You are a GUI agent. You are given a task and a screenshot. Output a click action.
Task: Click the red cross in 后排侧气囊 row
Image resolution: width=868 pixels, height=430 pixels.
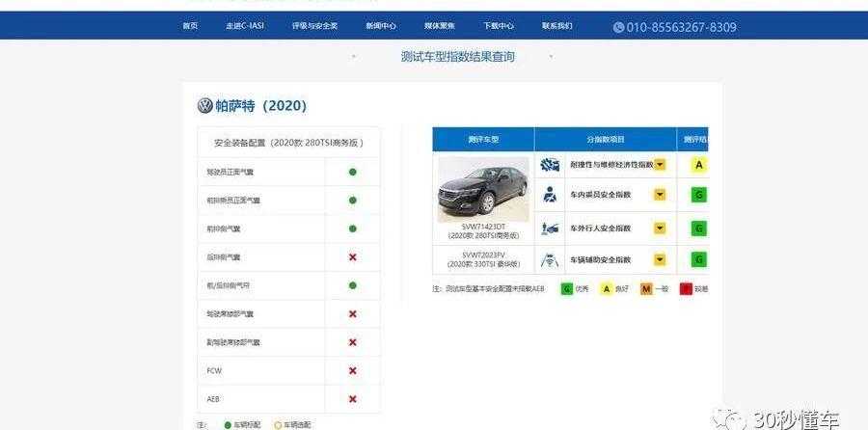(x=353, y=257)
